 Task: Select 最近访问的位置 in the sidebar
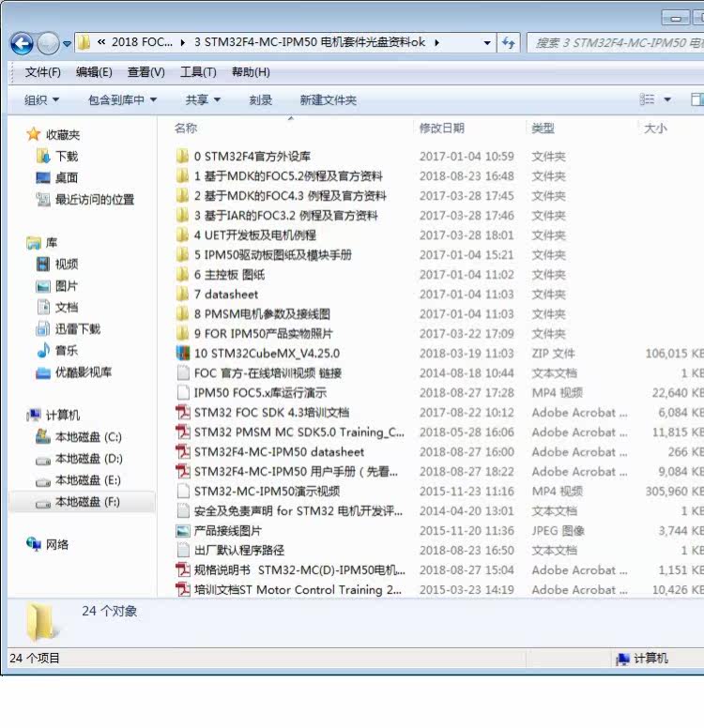pos(94,199)
